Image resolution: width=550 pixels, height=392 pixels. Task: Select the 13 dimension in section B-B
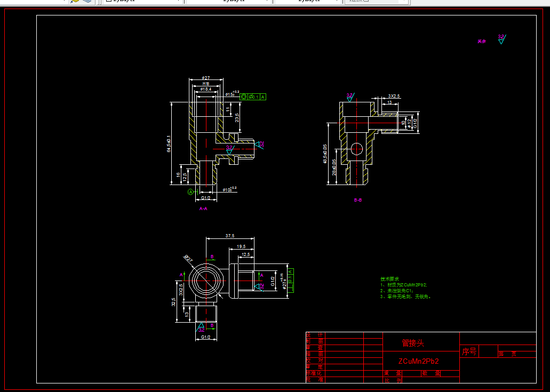point(390,102)
